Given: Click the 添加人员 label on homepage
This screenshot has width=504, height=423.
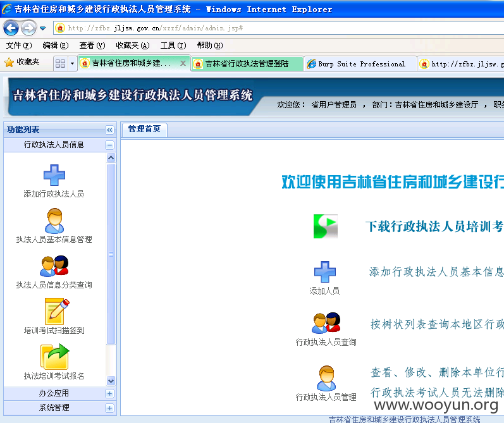Looking at the screenshot, I should 324,291.
